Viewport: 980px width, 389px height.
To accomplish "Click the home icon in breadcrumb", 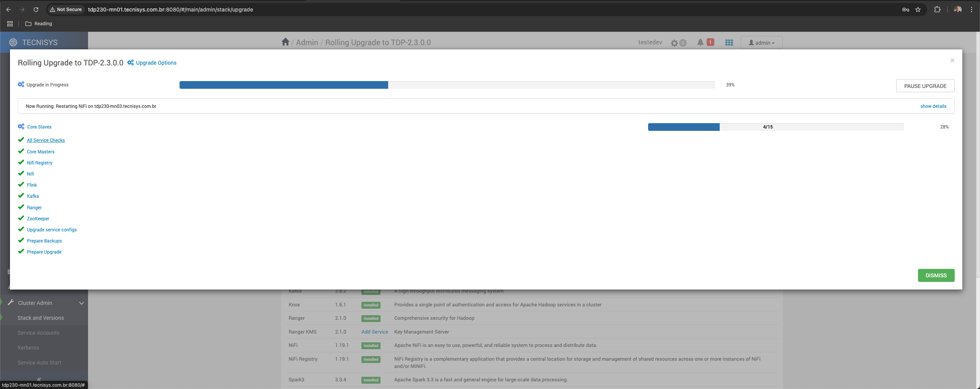I will (x=285, y=42).
